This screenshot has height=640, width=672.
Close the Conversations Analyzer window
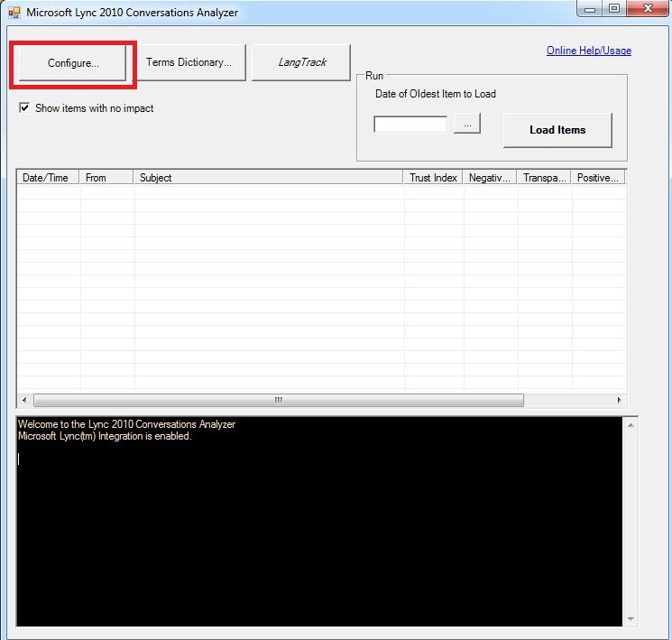pos(648,9)
